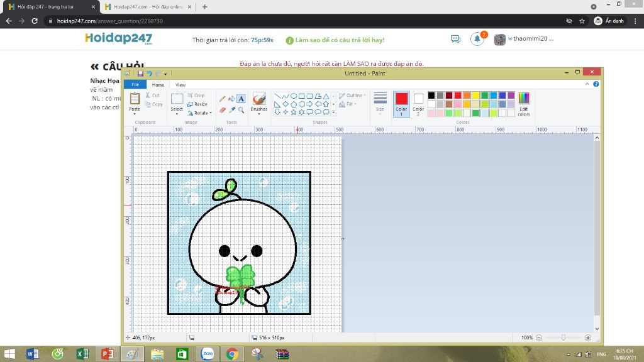
Task: Open the Brushes dropdown arrow
Action: click(258, 114)
